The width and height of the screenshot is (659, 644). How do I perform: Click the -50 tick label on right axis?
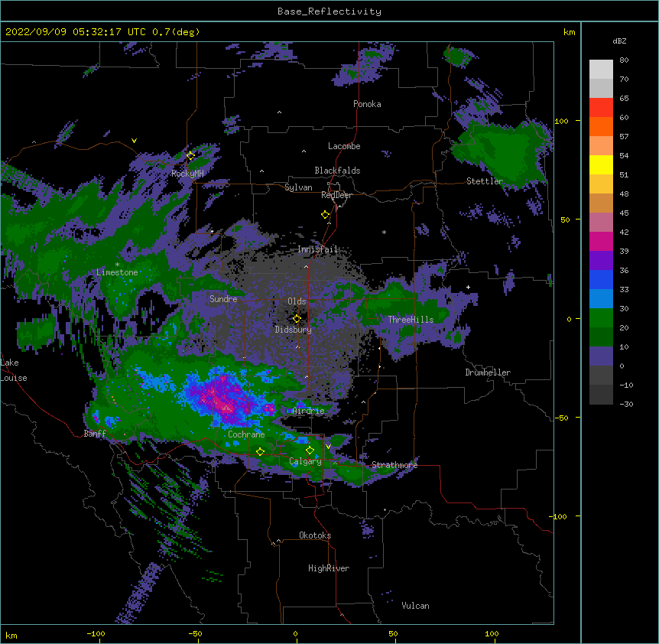[x=560, y=418]
